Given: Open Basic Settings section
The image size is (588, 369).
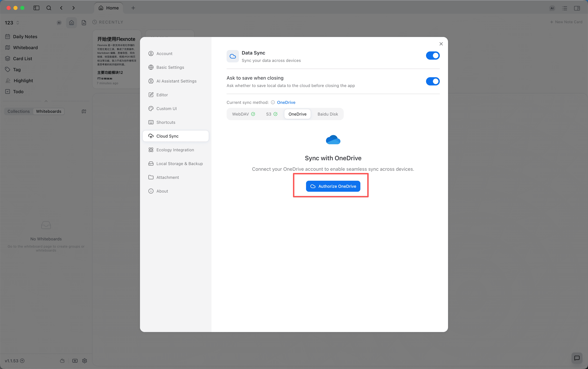Looking at the screenshot, I should [176, 67].
